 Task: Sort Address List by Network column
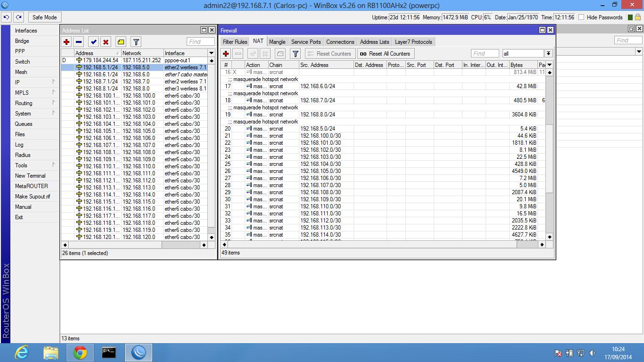(x=142, y=53)
